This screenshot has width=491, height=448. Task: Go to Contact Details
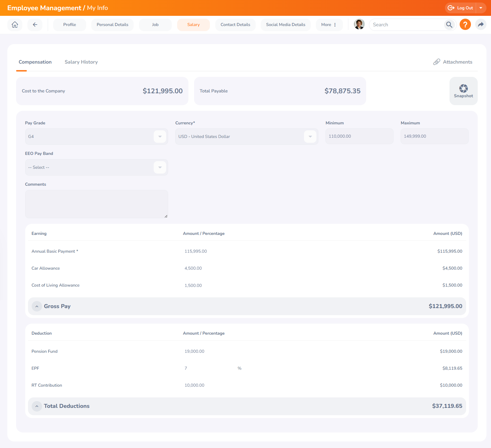[x=235, y=25]
